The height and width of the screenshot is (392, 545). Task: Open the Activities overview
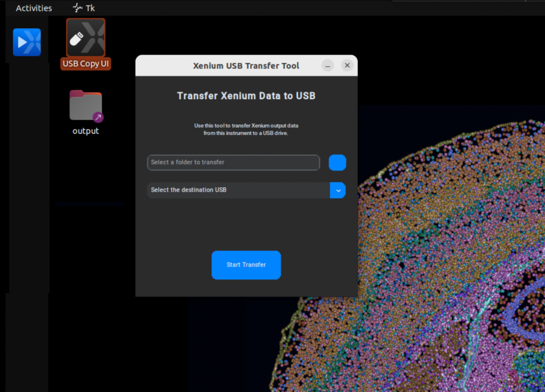tap(34, 8)
